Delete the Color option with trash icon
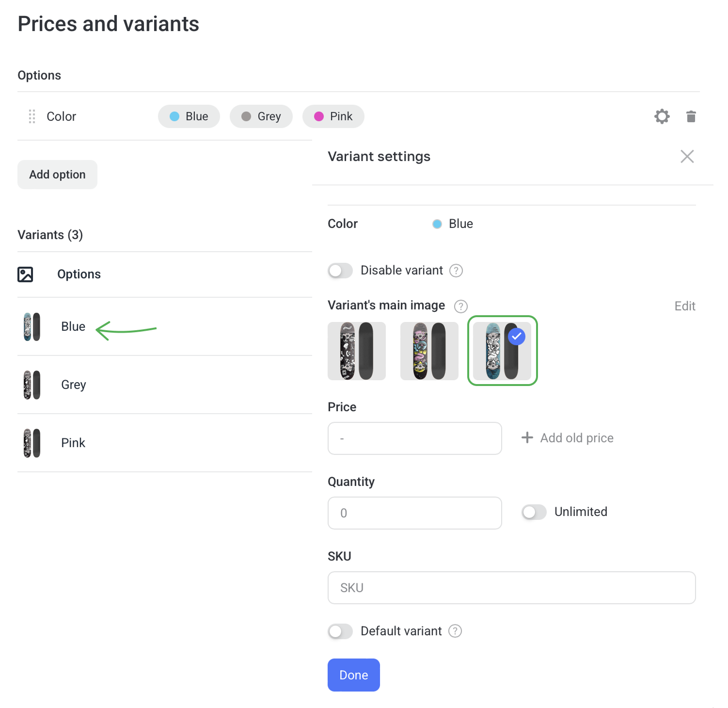The width and height of the screenshot is (728, 708). click(x=691, y=116)
